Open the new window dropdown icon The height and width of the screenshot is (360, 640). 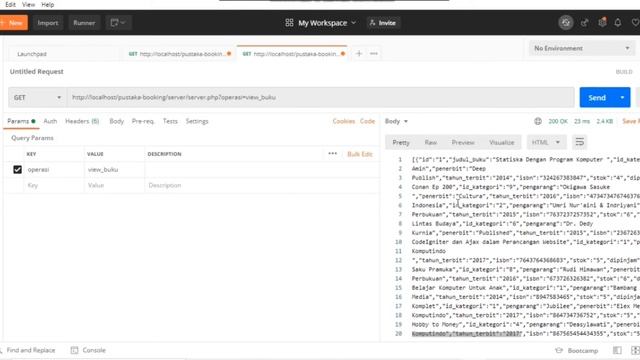point(118,23)
